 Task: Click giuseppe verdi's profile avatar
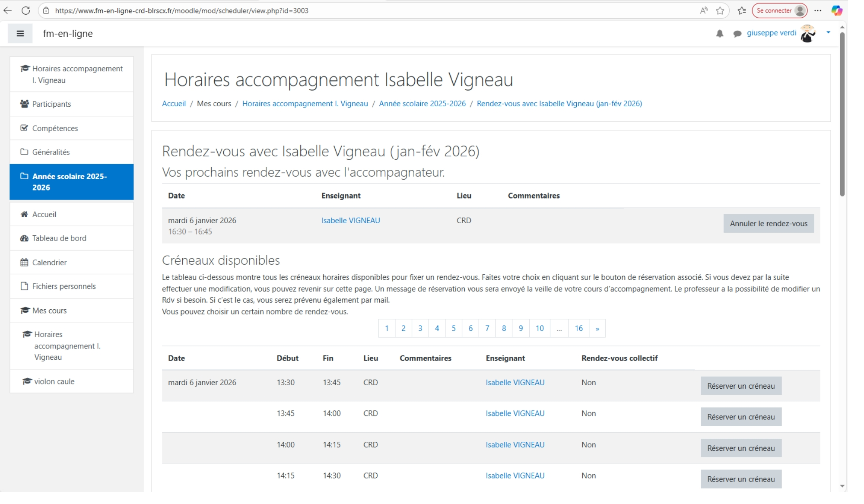click(807, 34)
